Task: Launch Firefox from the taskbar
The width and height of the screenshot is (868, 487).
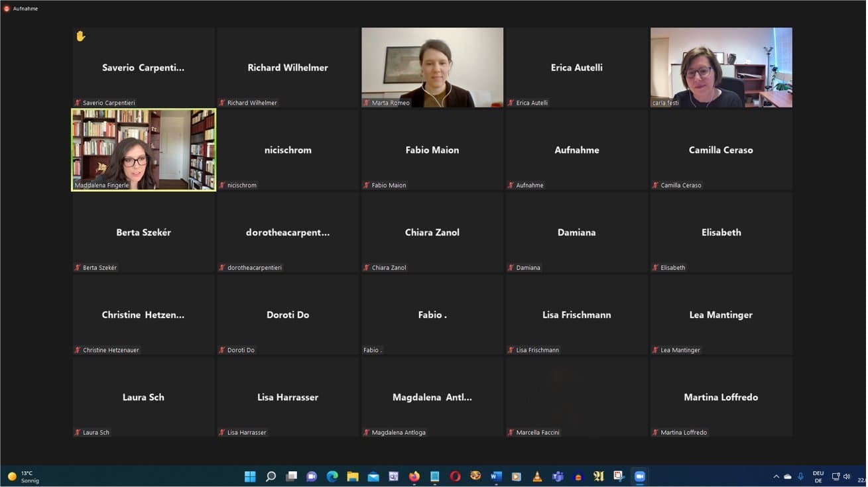Action: click(414, 476)
